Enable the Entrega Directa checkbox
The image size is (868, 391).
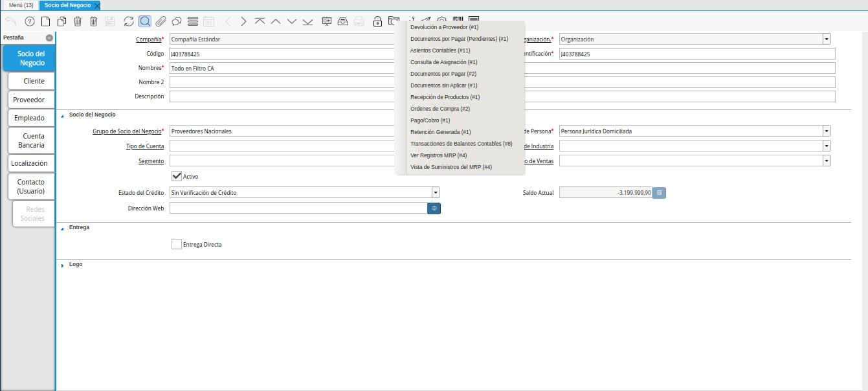click(x=176, y=244)
